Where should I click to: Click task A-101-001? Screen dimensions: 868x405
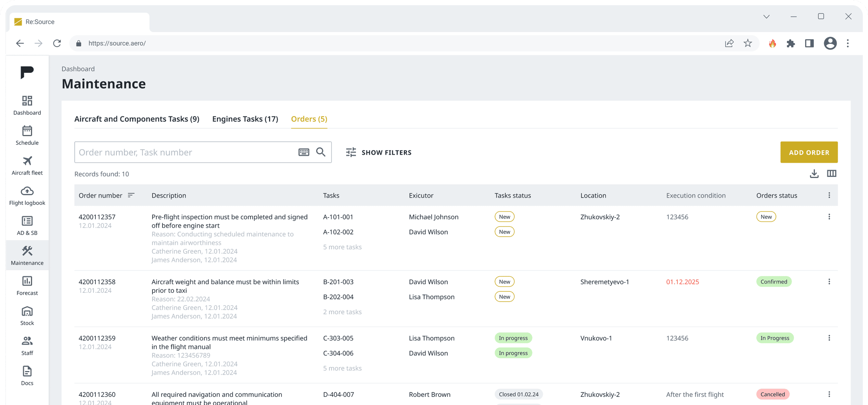pos(338,217)
